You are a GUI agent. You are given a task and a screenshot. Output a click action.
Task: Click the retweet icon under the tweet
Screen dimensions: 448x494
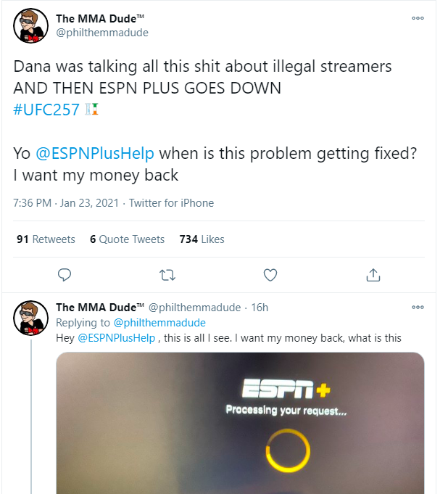(167, 275)
